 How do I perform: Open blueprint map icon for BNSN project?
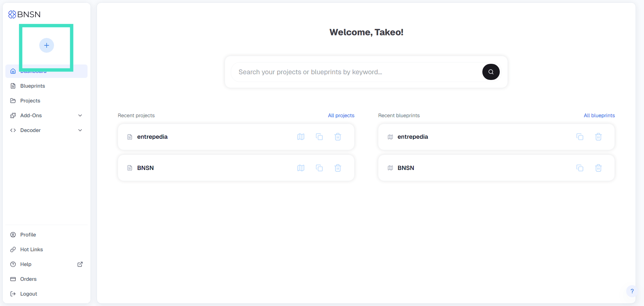pyautogui.click(x=301, y=168)
